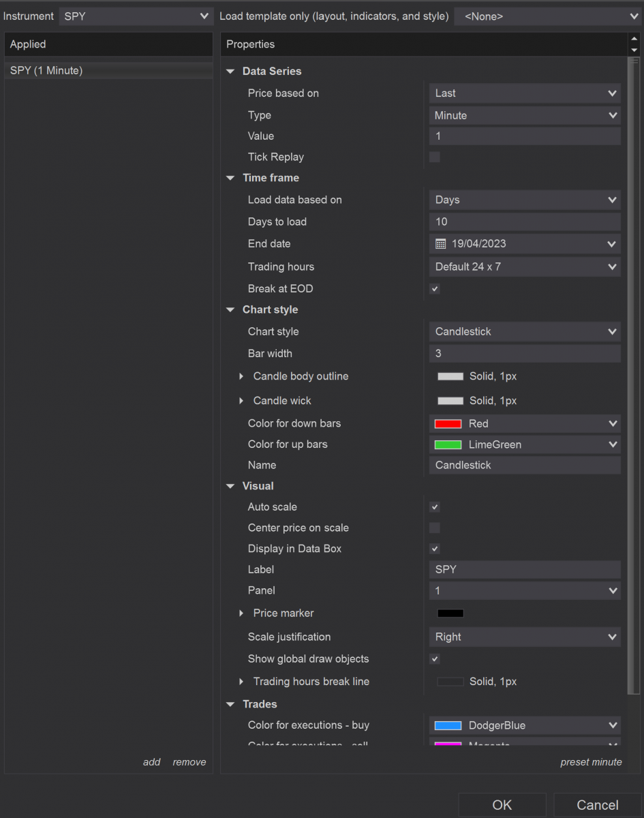Select SPY (1 Minute) in Applied list
Viewport: 644px width, 818px height.
pos(46,71)
